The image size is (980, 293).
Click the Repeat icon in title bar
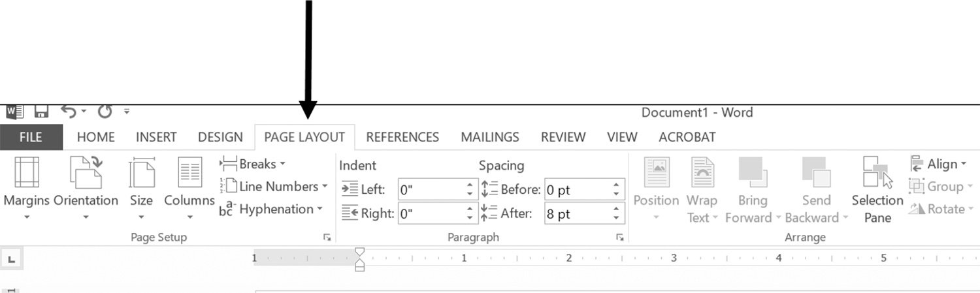click(x=105, y=112)
